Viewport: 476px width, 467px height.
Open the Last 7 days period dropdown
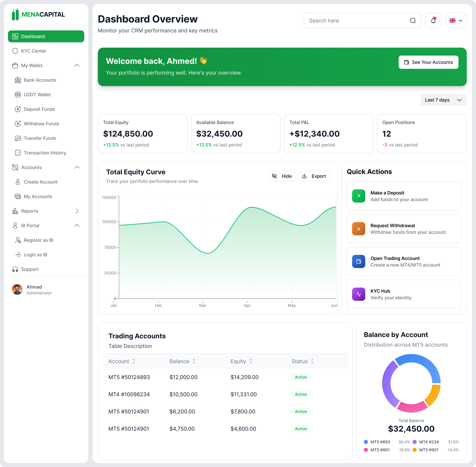(443, 100)
